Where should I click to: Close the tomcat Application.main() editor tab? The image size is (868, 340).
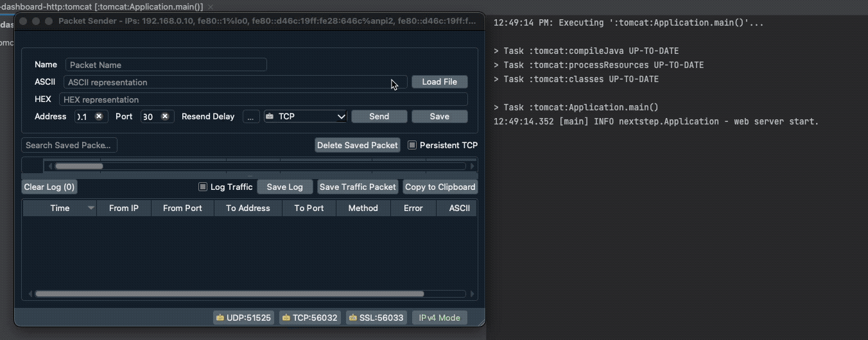(x=211, y=6)
